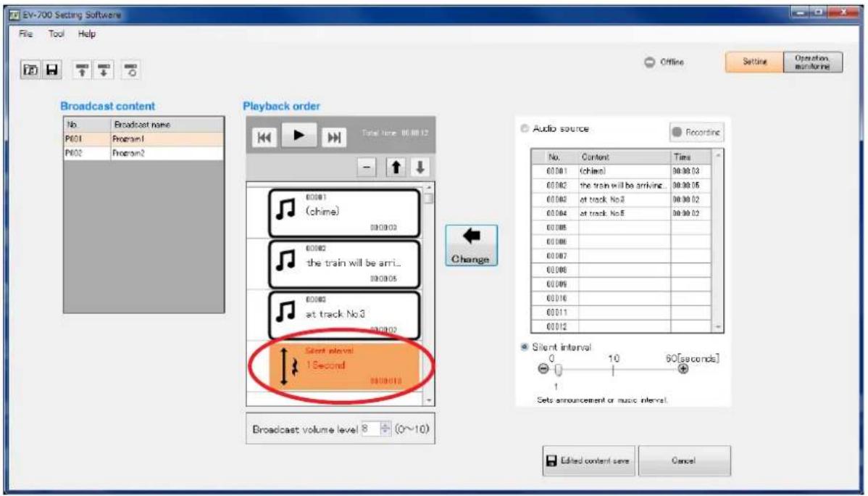Select Program2 in Broadcast content
Screen dimensions: 868x496
[x=144, y=153]
